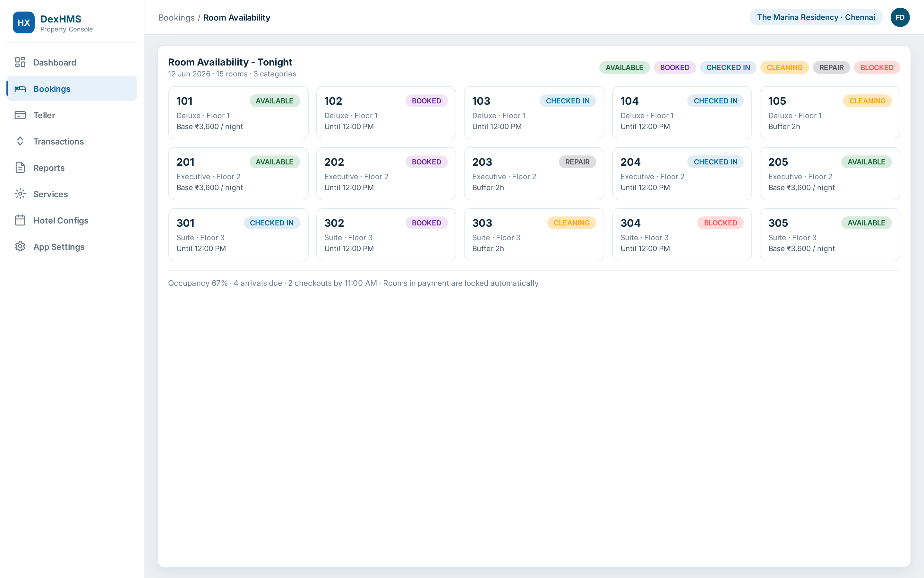Filter by CHECKED IN legend chip

[728, 68]
